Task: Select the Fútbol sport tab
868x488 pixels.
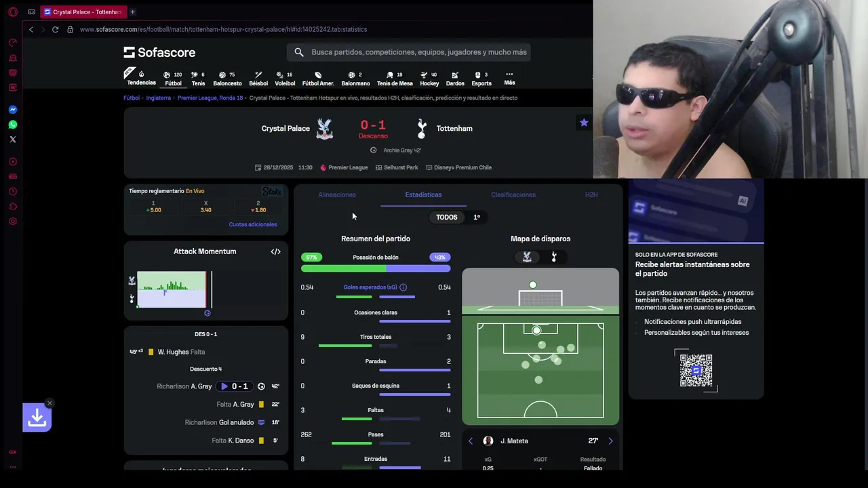Action: click(174, 79)
